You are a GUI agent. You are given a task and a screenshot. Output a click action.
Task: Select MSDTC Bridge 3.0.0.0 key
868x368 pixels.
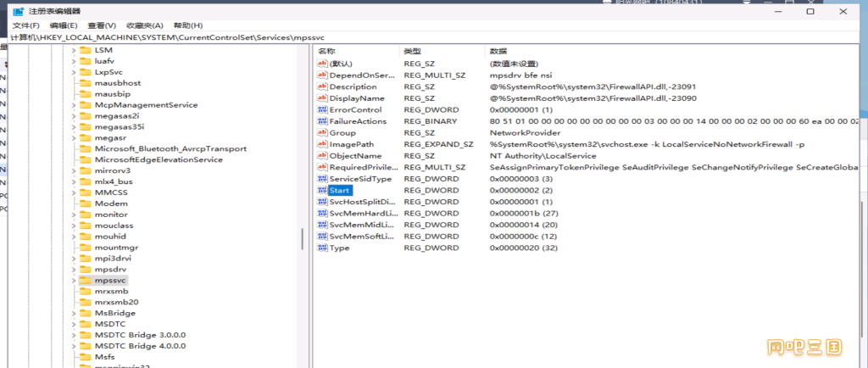tap(140, 335)
